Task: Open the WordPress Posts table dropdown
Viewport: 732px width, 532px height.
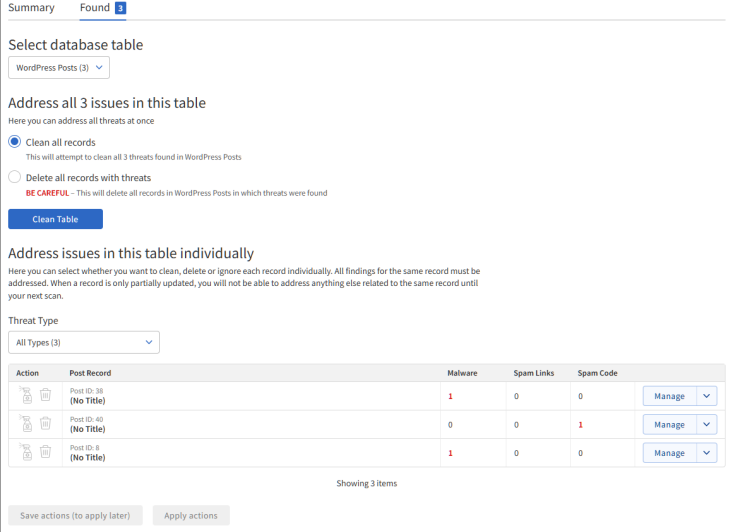Action: pyautogui.click(x=59, y=68)
